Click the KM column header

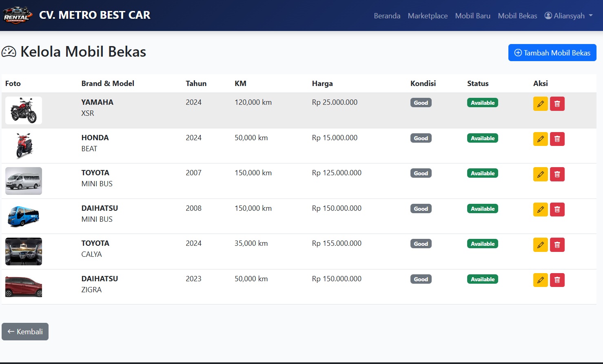click(x=240, y=83)
